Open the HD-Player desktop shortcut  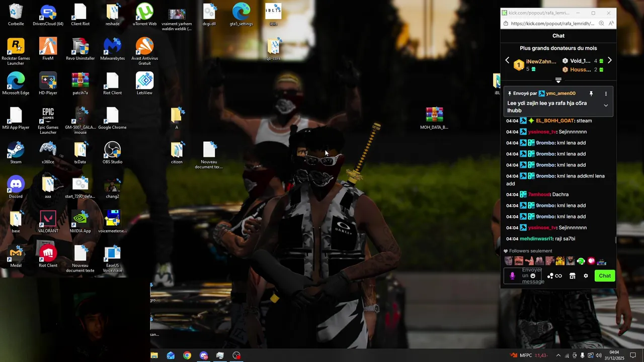click(x=48, y=83)
